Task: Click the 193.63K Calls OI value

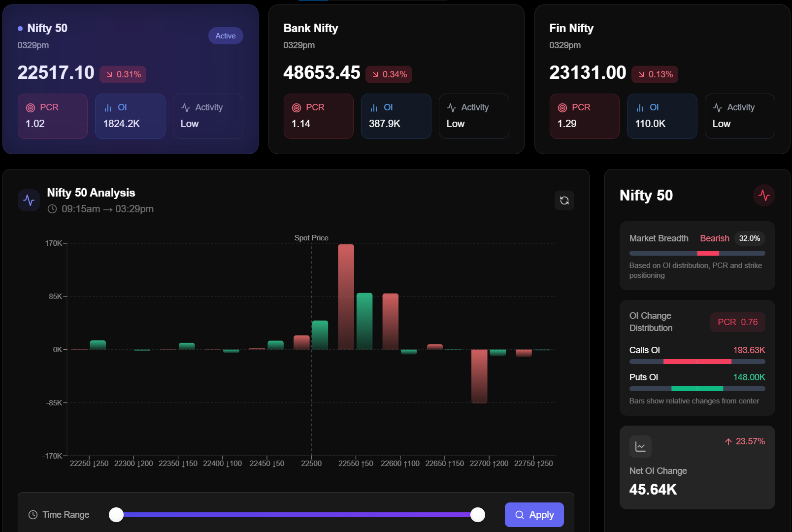Action: 749,350
